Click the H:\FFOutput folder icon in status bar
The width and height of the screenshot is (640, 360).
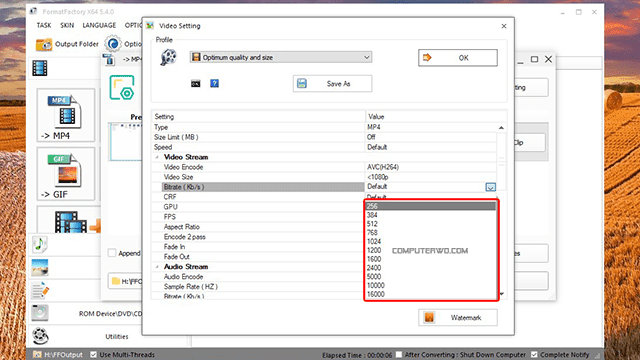(37, 354)
